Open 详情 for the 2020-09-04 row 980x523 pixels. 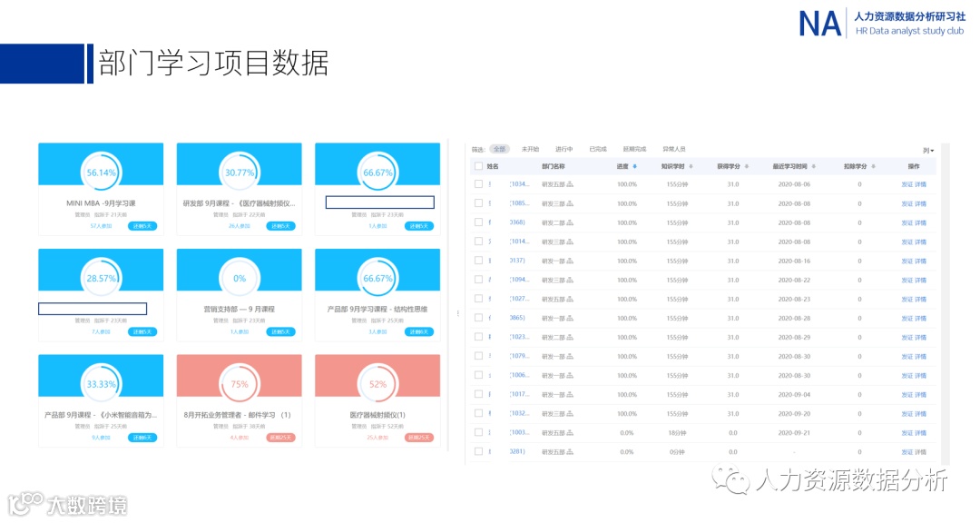(921, 395)
